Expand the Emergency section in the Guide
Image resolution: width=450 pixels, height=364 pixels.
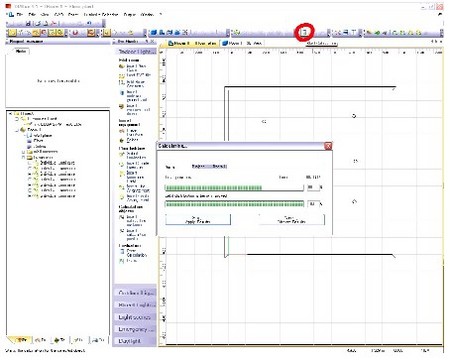coord(136,329)
